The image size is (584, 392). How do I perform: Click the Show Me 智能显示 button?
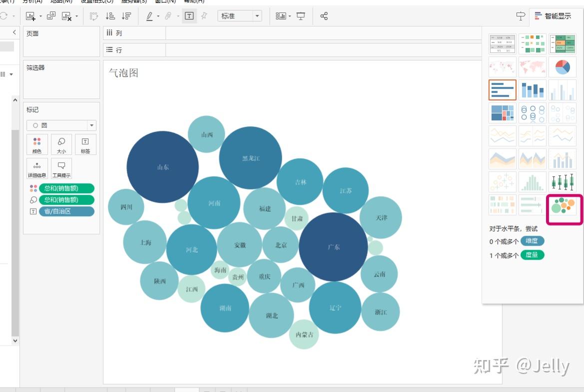[553, 16]
